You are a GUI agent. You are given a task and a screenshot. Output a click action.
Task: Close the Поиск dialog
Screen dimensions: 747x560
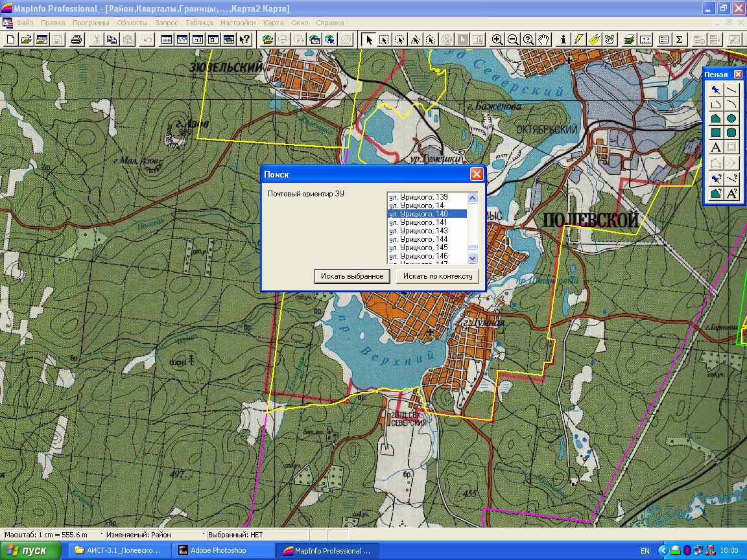point(477,174)
